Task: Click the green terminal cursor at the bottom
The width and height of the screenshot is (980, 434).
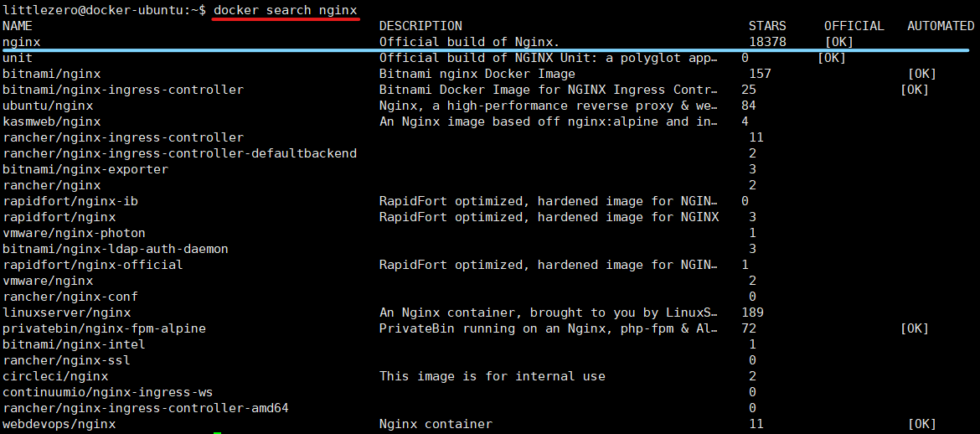Action: (217, 433)
